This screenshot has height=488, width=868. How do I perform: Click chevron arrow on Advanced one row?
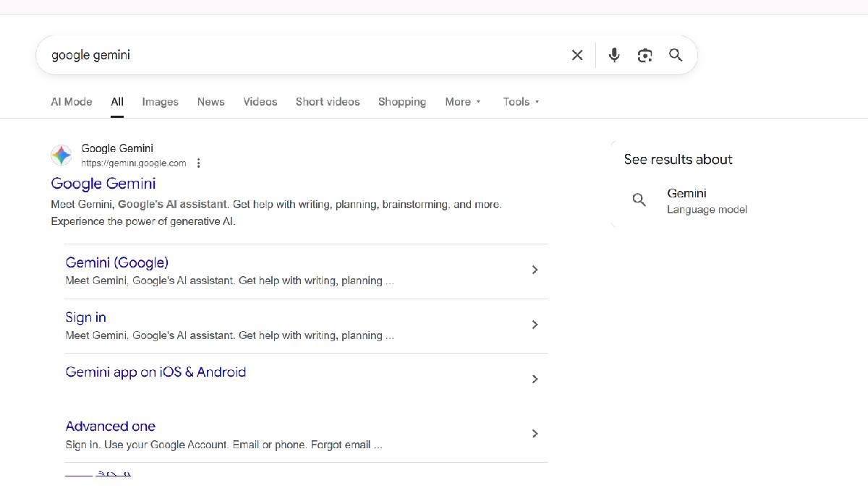(x=535, y=434)
